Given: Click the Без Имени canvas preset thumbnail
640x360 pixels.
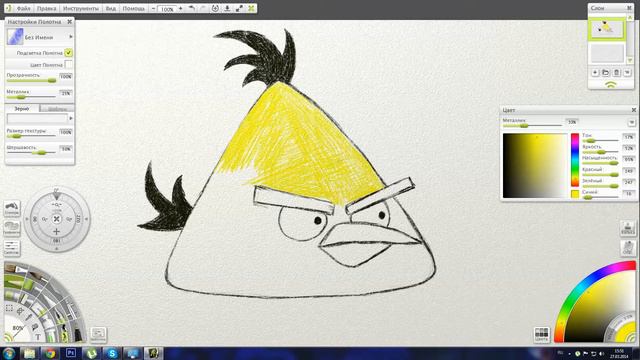Looking at the screenshot, I should 15,37.
